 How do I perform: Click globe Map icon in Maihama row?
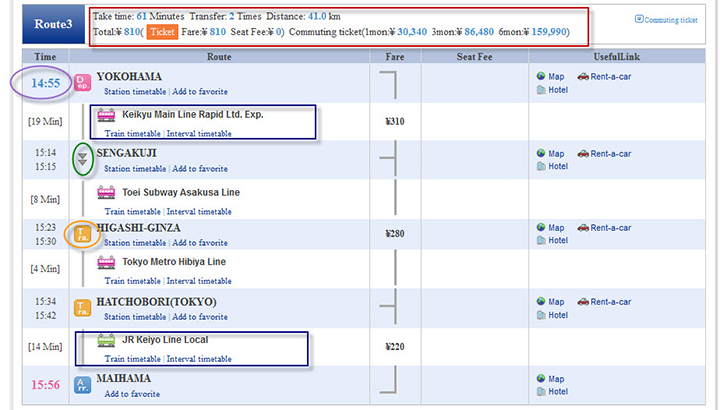tap(541, 378)
